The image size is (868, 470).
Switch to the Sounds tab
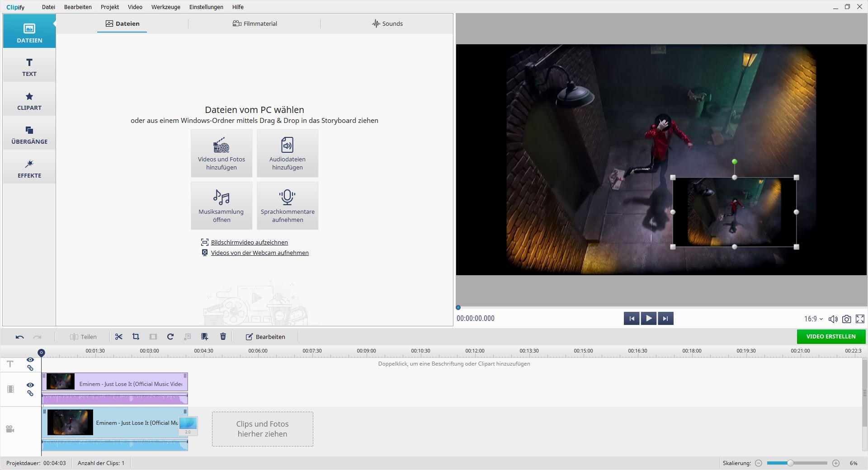[387, 23]
